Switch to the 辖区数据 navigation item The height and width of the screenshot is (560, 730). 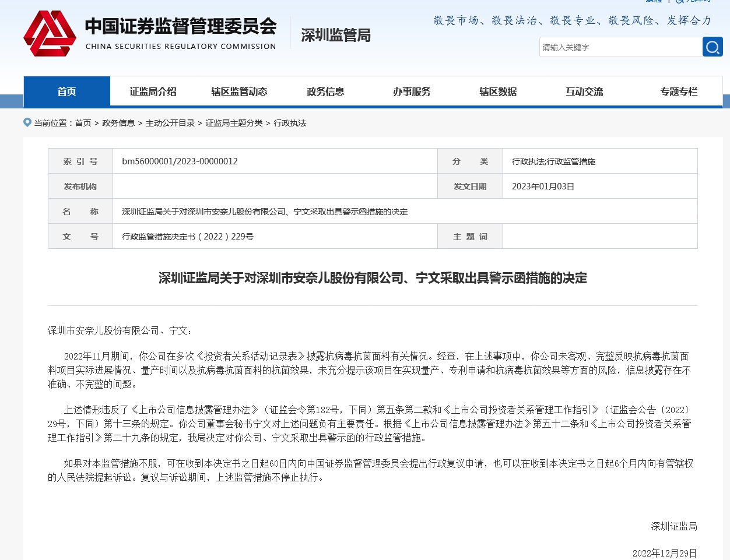(498, 91)
